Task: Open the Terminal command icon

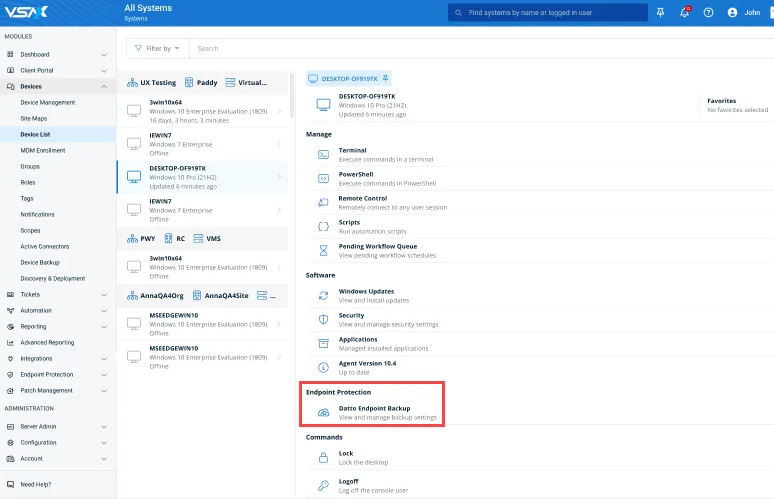Action: pyautogui.click(x=323, y=154)
